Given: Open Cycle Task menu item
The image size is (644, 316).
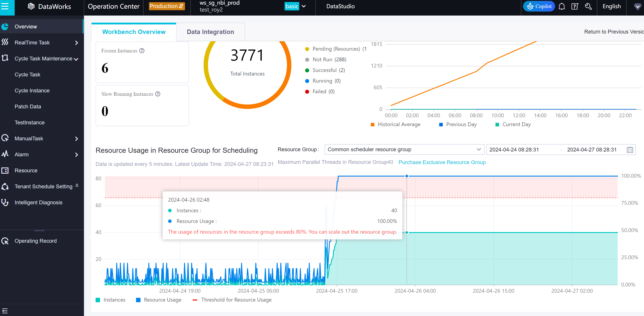Looking at the screenshot, I should 28,74.
